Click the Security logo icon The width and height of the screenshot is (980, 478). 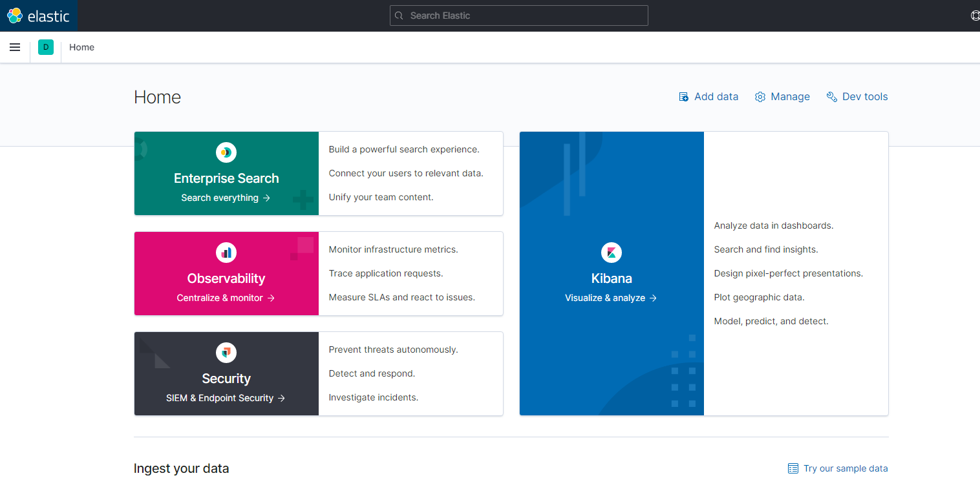226,353
